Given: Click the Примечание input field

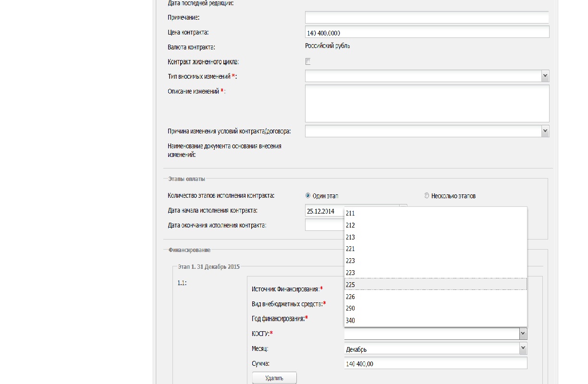Looking at the screenshot, I should point(427,17).
